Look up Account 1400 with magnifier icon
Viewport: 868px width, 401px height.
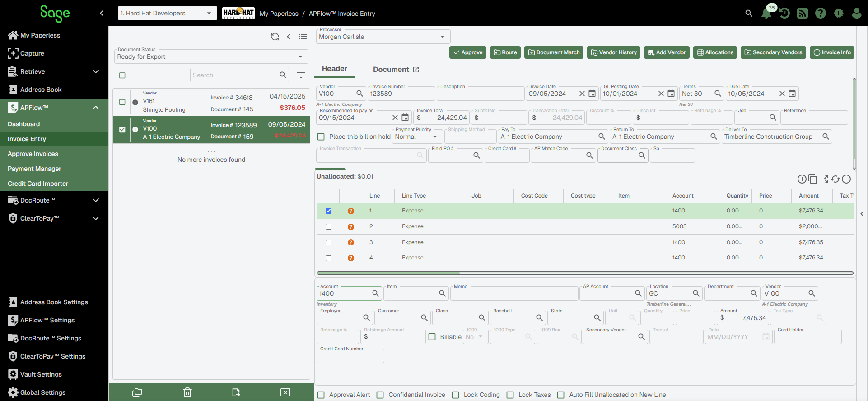click(375, 293)
